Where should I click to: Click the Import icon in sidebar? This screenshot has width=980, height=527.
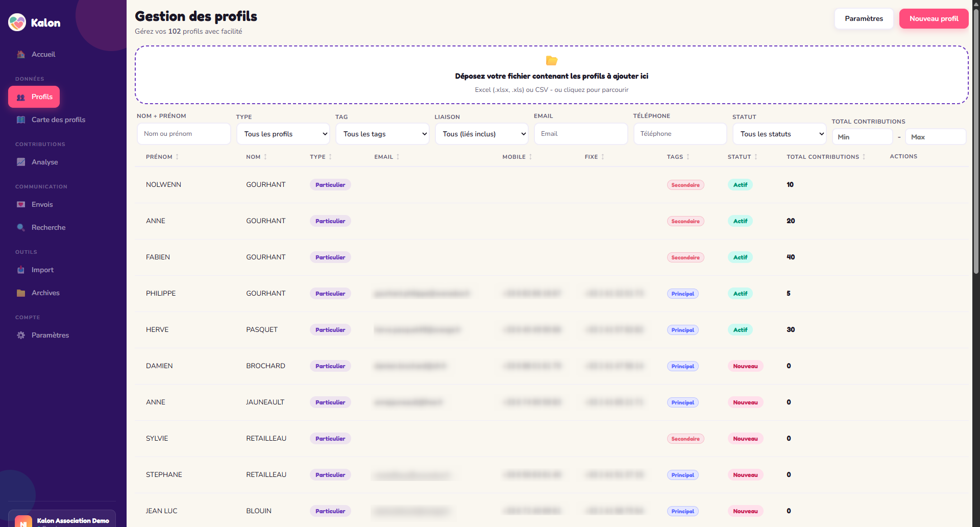click(21, 270)
